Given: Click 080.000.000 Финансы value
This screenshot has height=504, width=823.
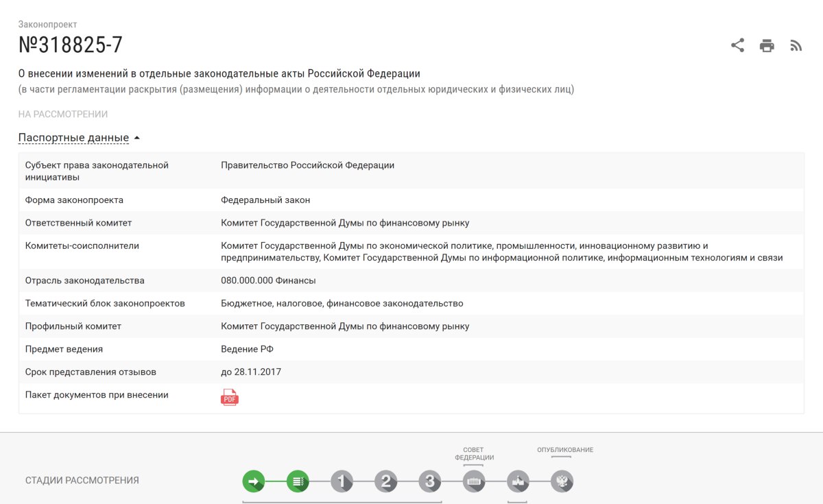Looking at the screenshot, I should (x=268, y=280).
